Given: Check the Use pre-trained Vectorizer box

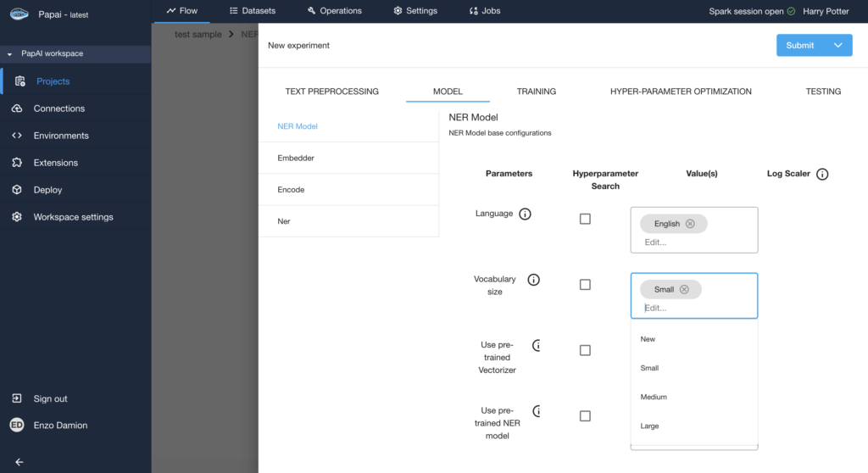Looking at the screenshot, I should point(585,350).
